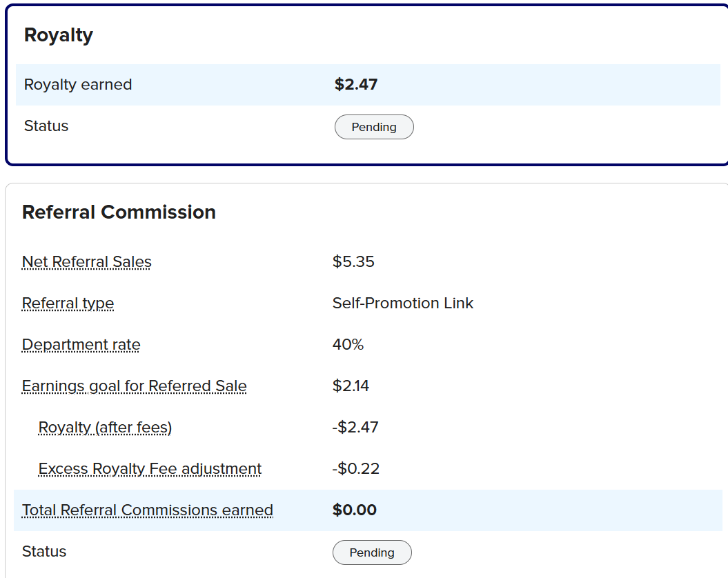Click the Pending badge in Royalty section
The width and height of the screenshot is (728, 578).
374,127
